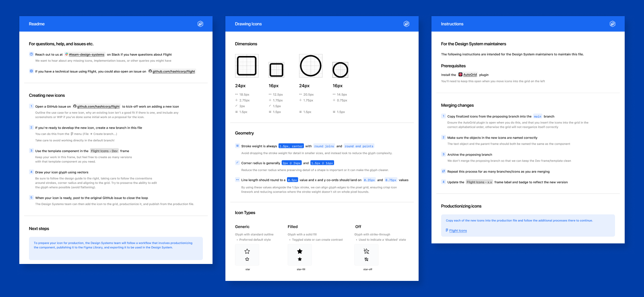This screenshot has width=644, height=297.
Task: Select the help icon beside 'Reach out to us at'
Action: [x=31, y=54]
